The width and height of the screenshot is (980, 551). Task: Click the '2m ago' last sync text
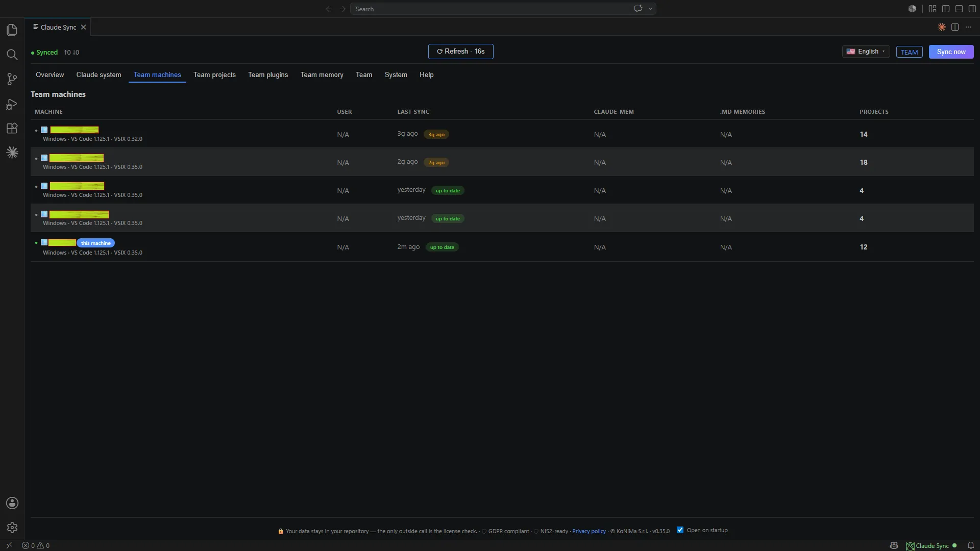[x=409, y=247]
